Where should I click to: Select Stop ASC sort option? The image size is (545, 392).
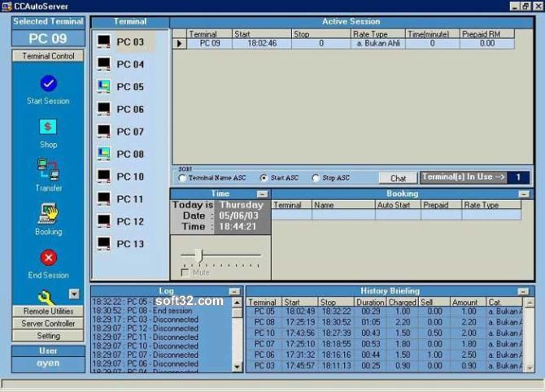(316, 178)
